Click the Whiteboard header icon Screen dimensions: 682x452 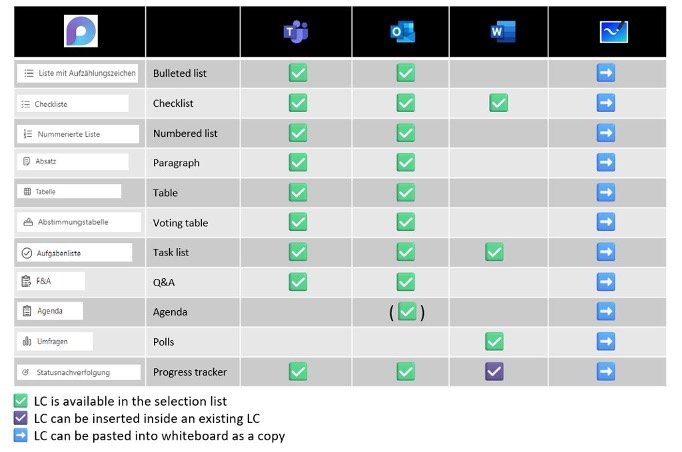(x=614, y=32)
